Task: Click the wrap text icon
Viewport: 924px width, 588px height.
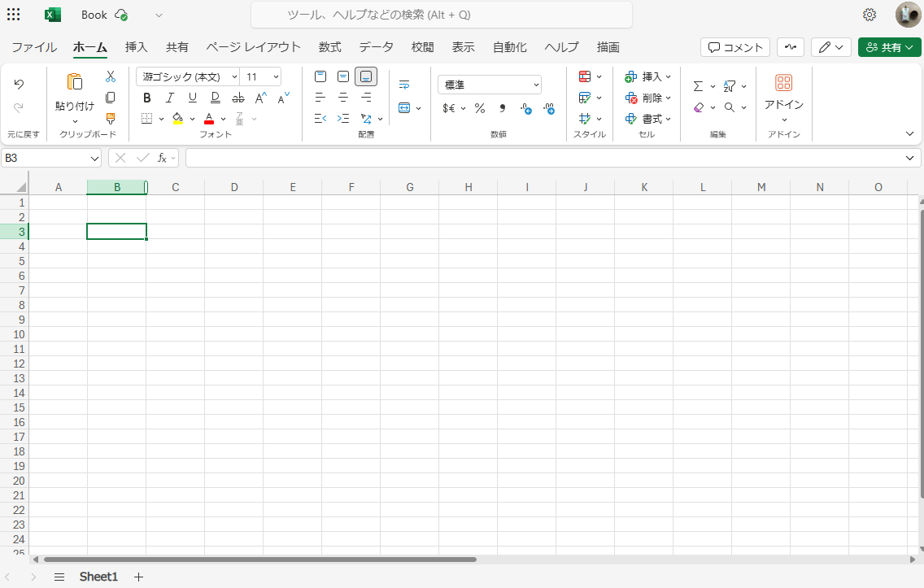Action: click(x=404, y=83)
